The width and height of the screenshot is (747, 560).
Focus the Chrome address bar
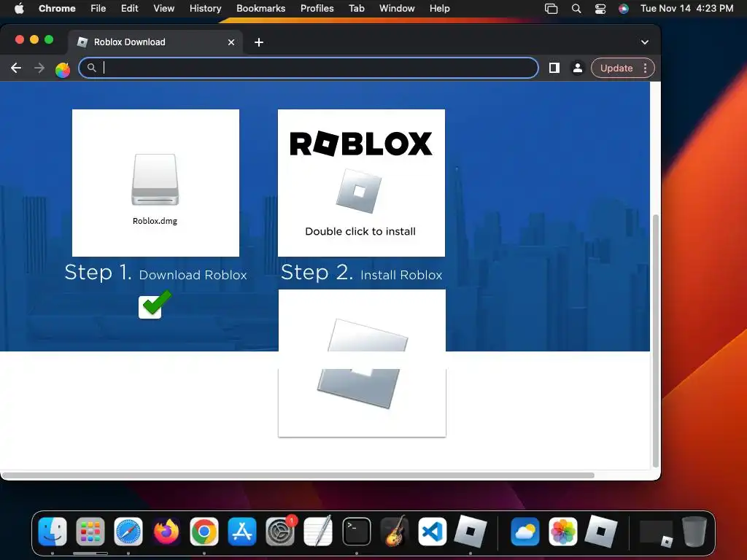point(309,68)
